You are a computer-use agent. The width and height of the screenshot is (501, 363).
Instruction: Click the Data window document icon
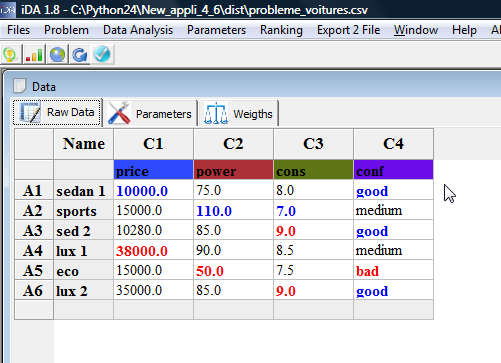[20, 86]
